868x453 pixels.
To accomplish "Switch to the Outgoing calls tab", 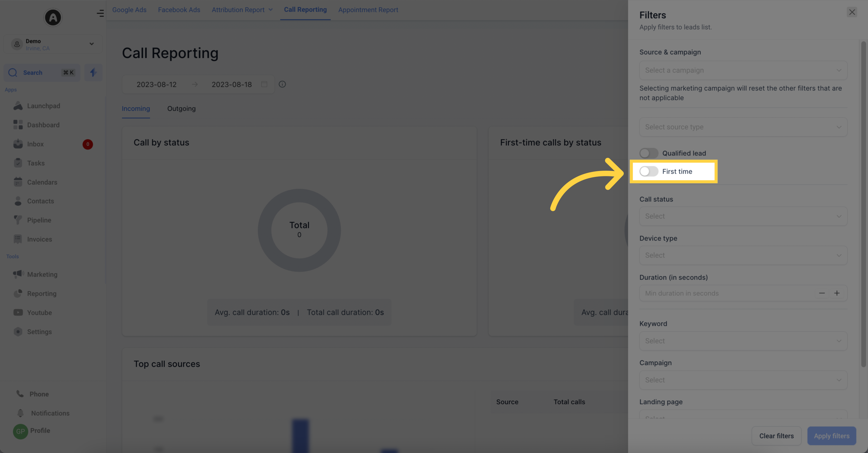I will [182, 108].
